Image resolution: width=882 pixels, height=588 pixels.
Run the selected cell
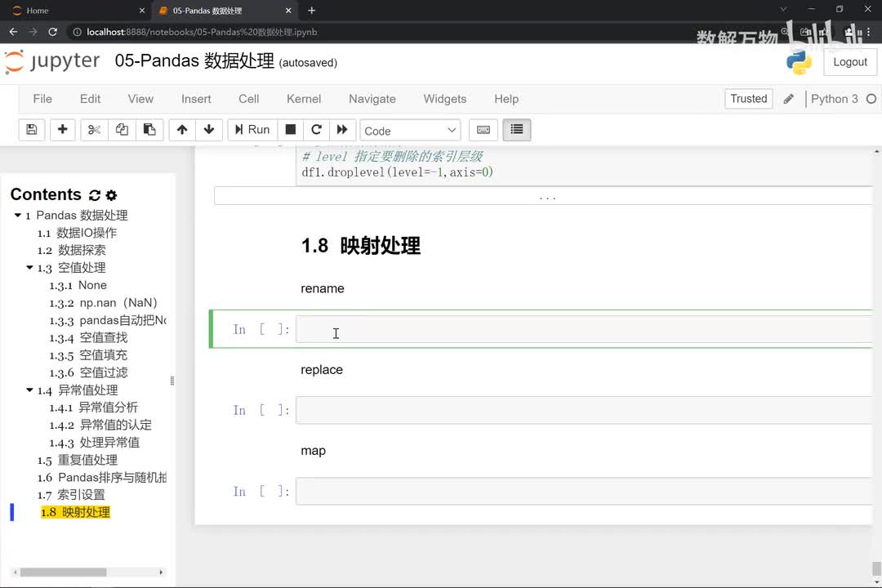point(252,130)
